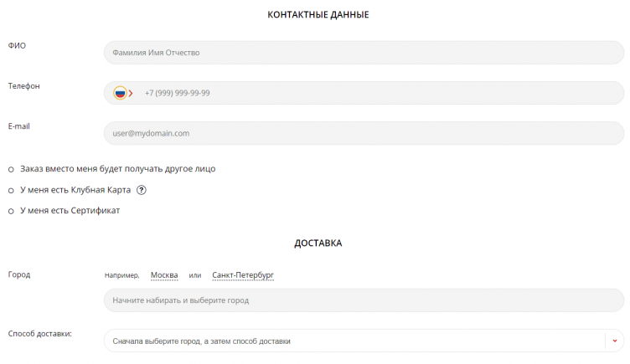Image resolution: width=630 pixels, height=364 pixels.
Task: Click the Russian flag icon in phone field
Action: click(120, 93)
